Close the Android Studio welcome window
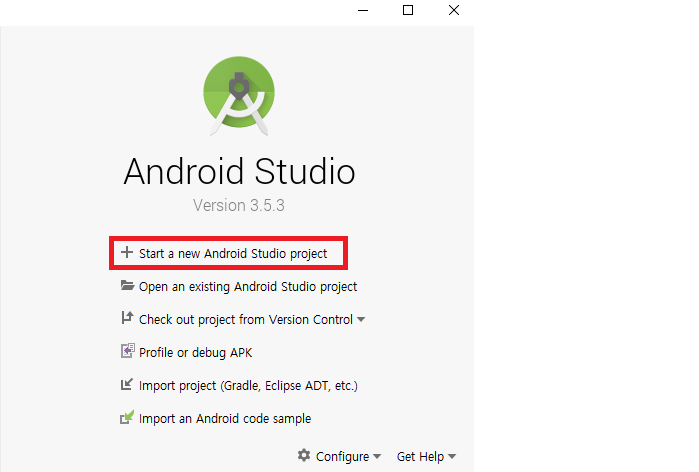This screenshot has height=472, width=699. point(454,10)
